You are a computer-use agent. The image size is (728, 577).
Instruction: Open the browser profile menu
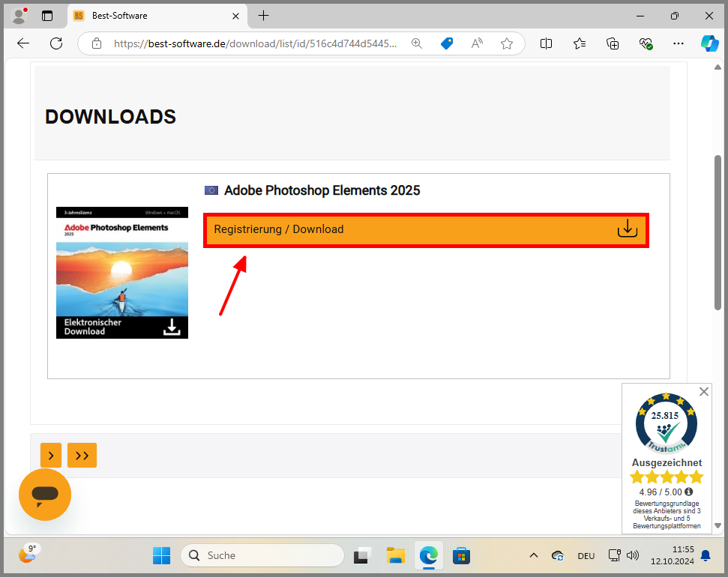point(19,16)
